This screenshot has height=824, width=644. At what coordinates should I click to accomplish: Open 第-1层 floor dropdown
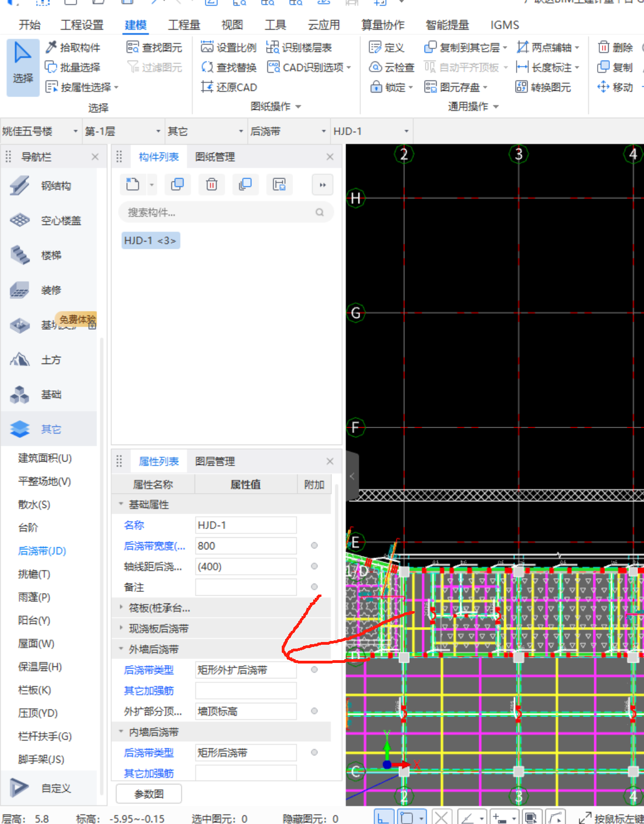pos(123,131)
